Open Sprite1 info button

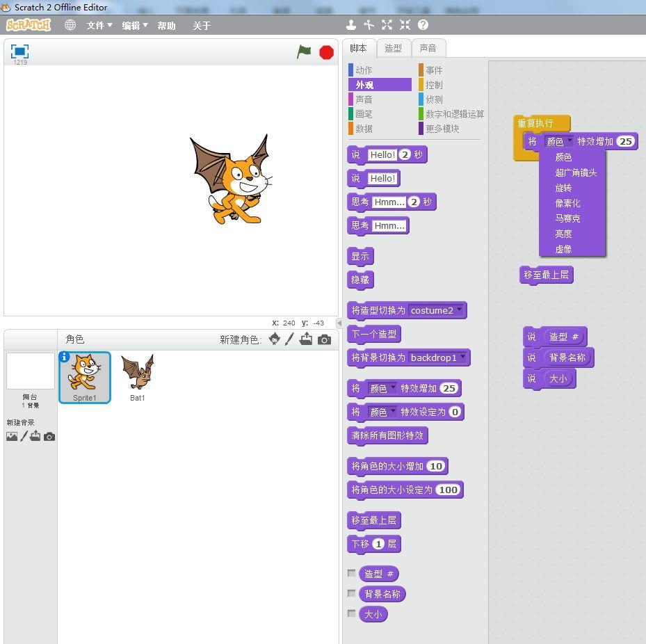[x=64, y=357]
